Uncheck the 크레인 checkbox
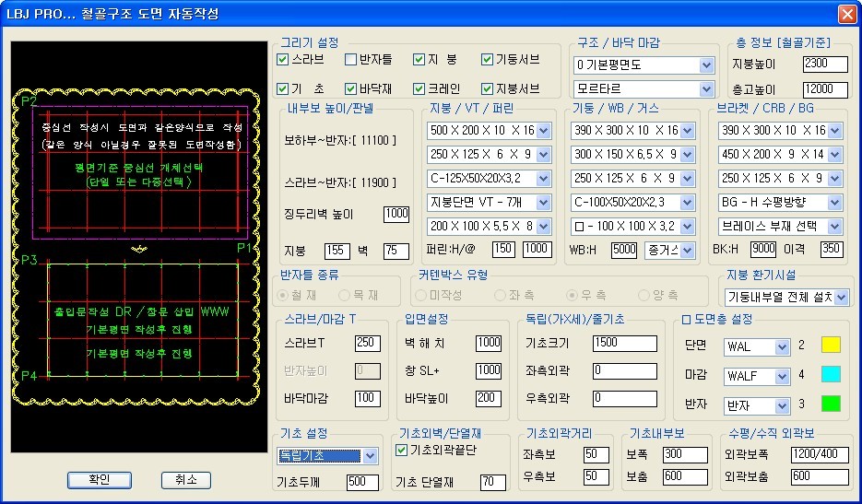This screenshot has width=862, height=504. (419, 89)
